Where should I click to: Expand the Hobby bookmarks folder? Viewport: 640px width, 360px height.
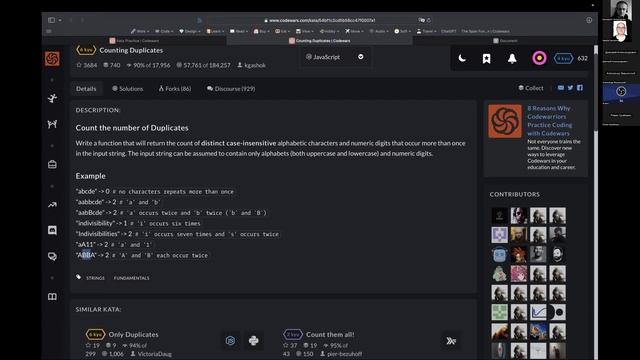coord(329,31)
